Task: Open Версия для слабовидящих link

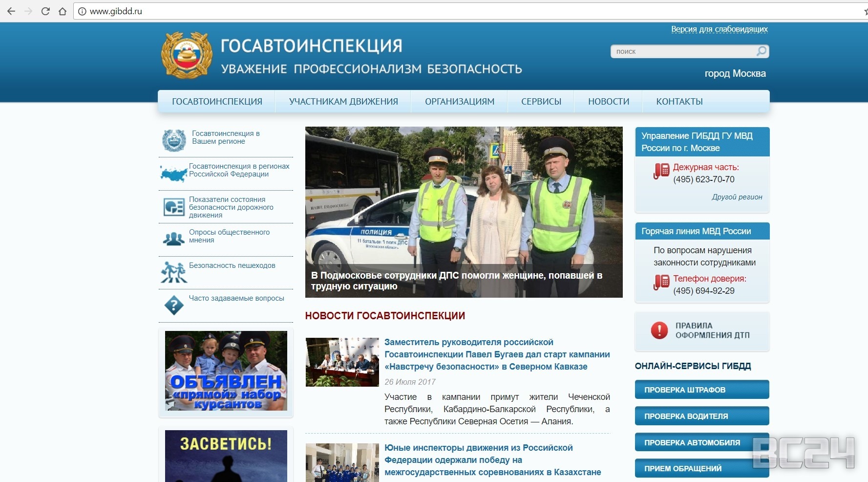Action: pyautogui.click(x=719, y=29)
